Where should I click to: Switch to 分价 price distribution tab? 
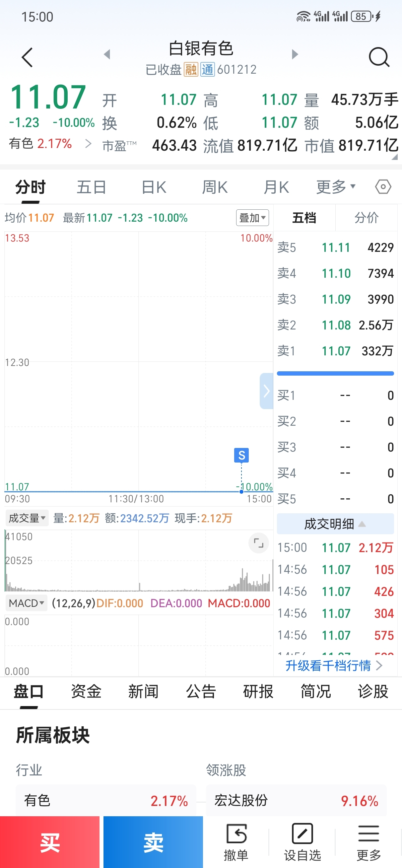click(366, 218)
